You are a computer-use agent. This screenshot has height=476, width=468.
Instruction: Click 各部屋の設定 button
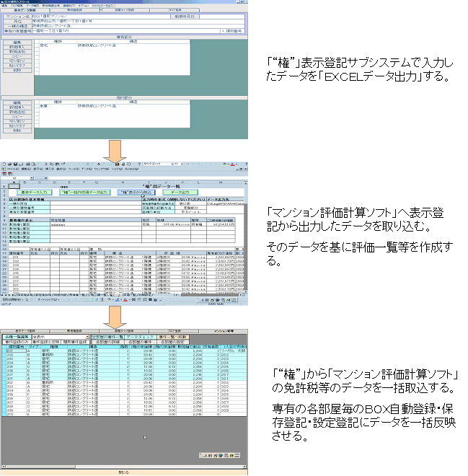(x=173, y=342)
